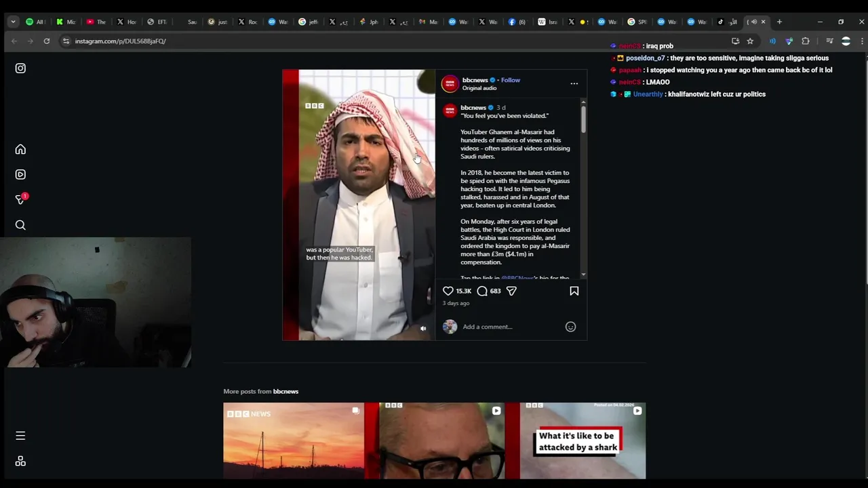Open the glasses man video thumbnail

pyautogui.click(x=435, y=441)
